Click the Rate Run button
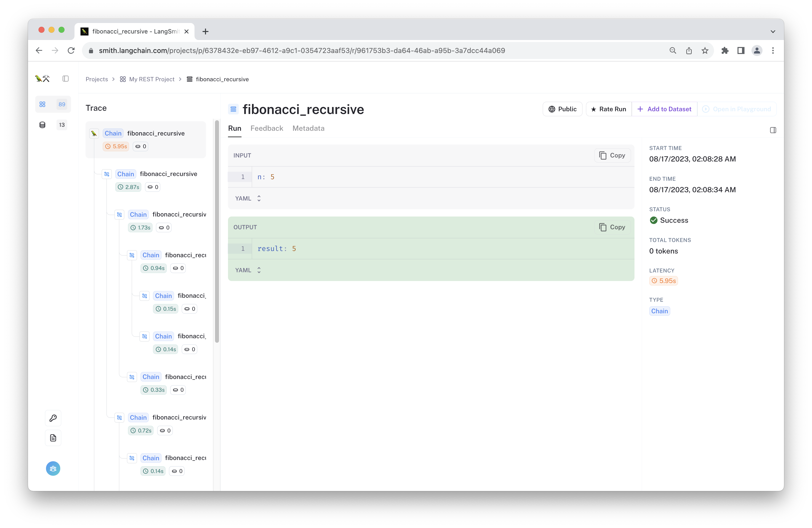 tap(609, 109)
